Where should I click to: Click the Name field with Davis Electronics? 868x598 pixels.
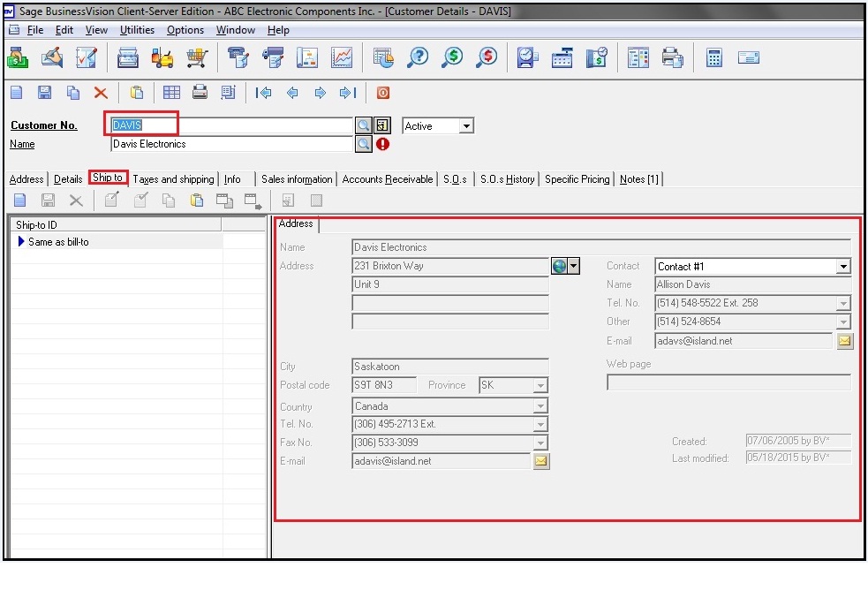[231, 145]
